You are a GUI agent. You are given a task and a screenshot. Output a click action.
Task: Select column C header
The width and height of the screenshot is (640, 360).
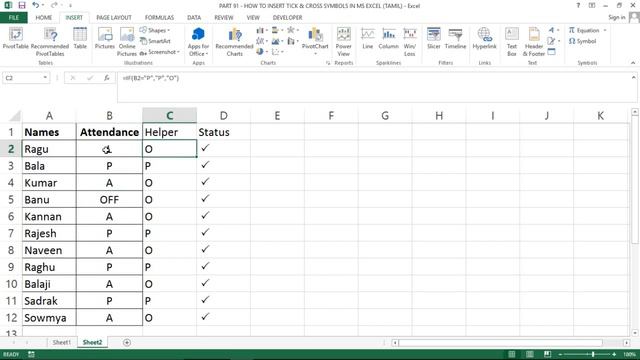[x=169, y=116]
